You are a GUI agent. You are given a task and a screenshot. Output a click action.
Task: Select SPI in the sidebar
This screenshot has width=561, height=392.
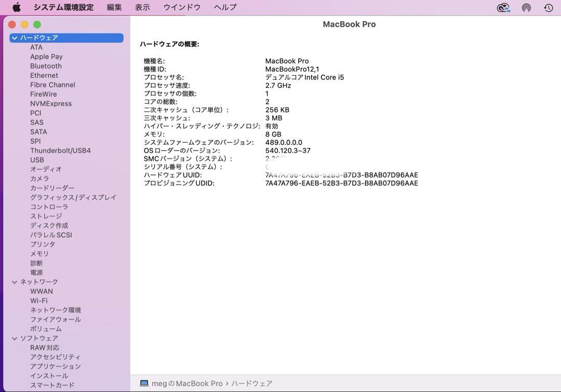35,141
